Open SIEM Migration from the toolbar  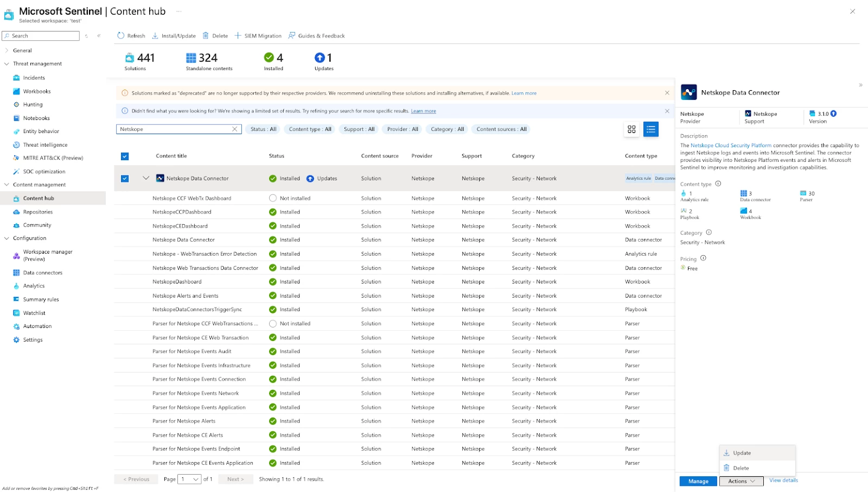pos(258,36)
